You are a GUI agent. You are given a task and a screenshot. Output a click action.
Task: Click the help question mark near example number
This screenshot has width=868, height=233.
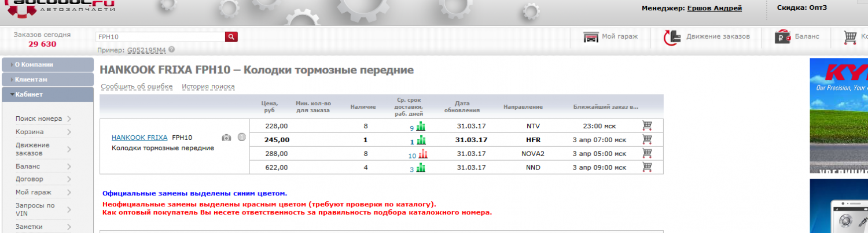[172, 50]
